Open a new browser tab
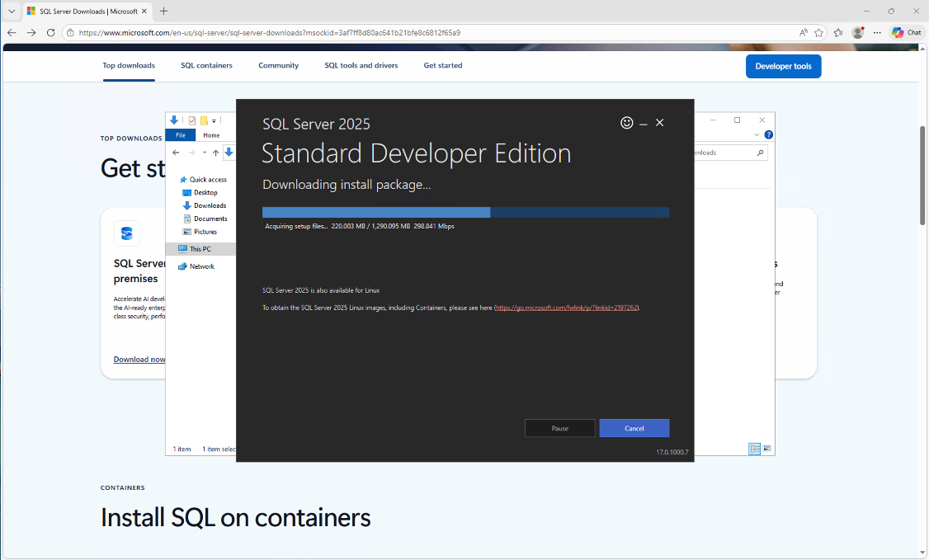 click(163, 12)
